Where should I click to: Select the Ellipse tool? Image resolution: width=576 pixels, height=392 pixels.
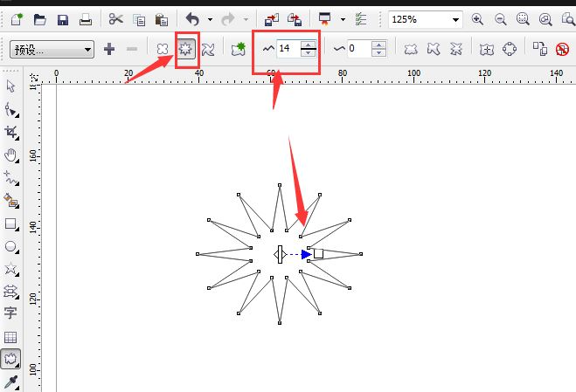click(x=11, y=247)
